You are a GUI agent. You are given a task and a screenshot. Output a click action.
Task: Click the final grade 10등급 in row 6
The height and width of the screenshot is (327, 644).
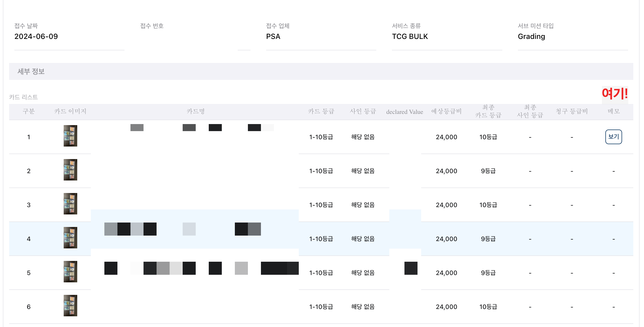click(x=488, y=307)
